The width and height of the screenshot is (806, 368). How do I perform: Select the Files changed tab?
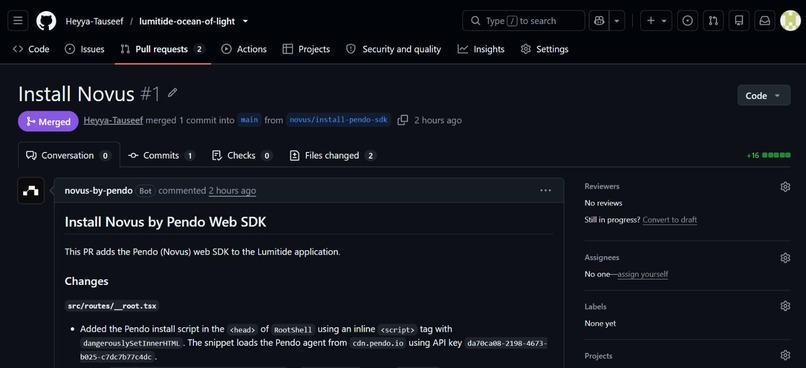(x=333, y=155)
